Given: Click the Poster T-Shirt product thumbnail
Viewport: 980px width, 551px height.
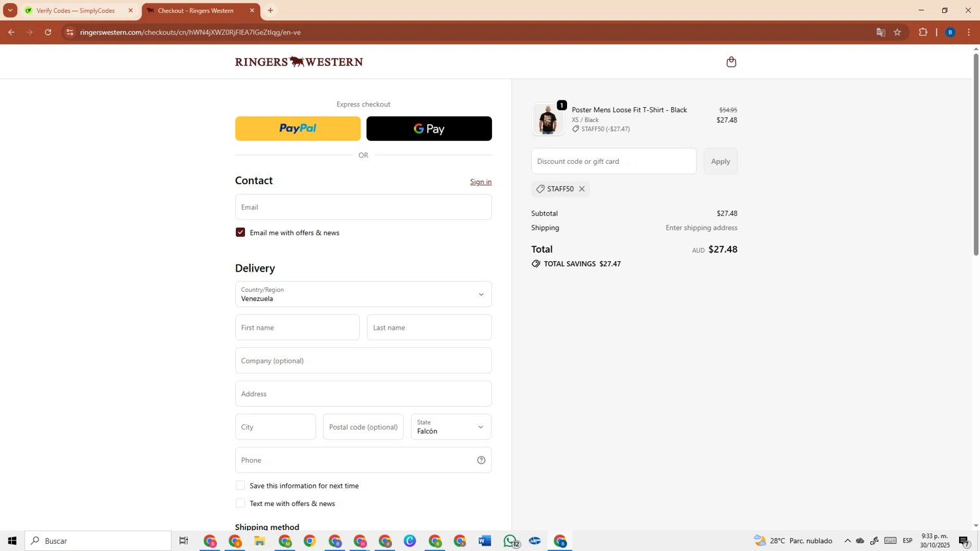Looking at the screenshot, I should point(547,119).
